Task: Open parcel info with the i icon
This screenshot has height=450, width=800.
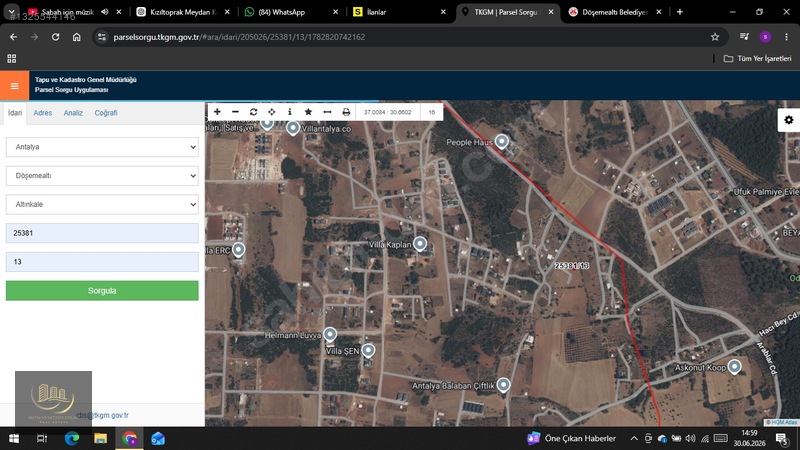Action: point(290,112)
